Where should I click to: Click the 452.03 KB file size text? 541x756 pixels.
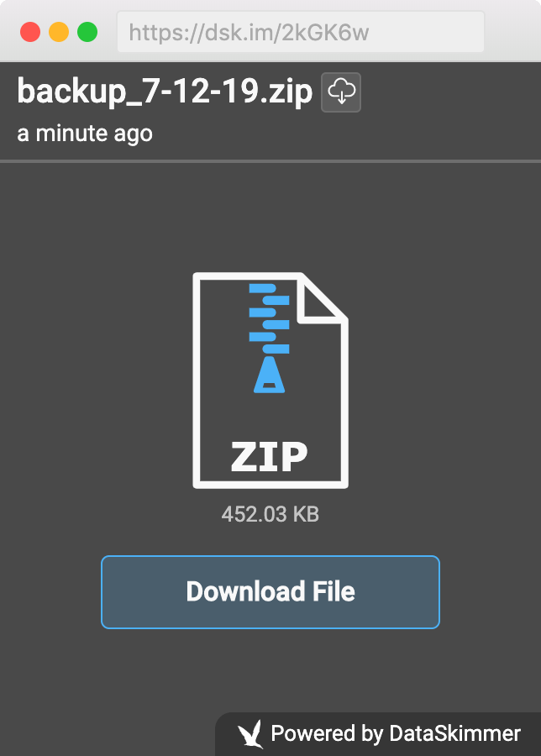coord(270,514)
